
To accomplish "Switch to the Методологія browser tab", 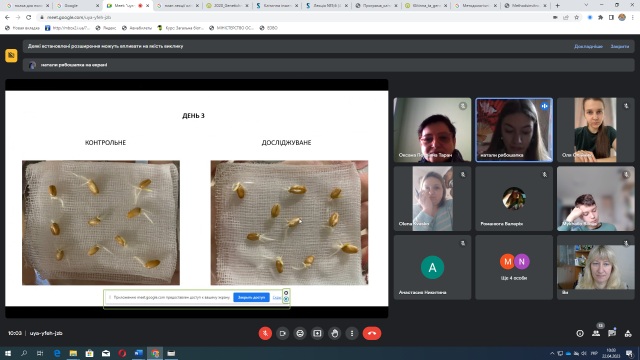I will pyautogui.click(x=476, y=6).
